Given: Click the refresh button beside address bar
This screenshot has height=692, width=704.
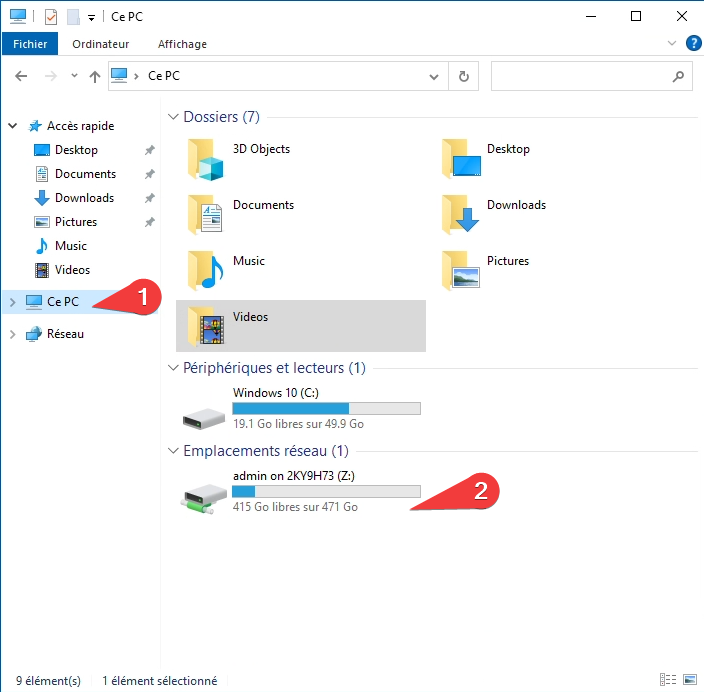Looking at the screenshot, I should click(x=463, y=76).
